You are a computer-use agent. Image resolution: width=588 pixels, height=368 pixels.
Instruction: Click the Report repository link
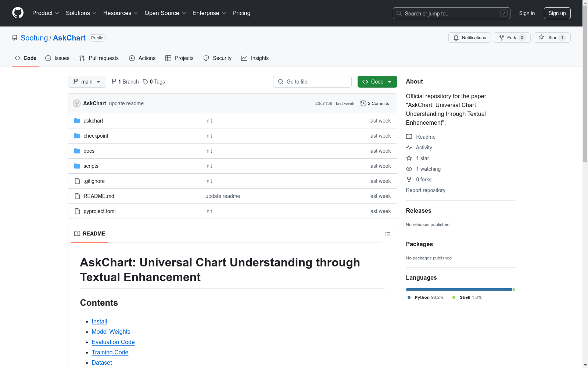pyautogui.click(x=426, y=190)
